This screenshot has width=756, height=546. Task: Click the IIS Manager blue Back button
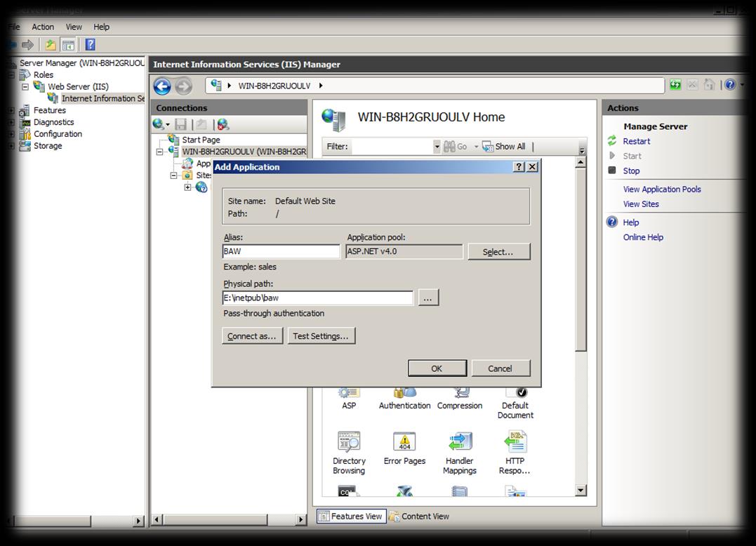click(x=162, y=87)
